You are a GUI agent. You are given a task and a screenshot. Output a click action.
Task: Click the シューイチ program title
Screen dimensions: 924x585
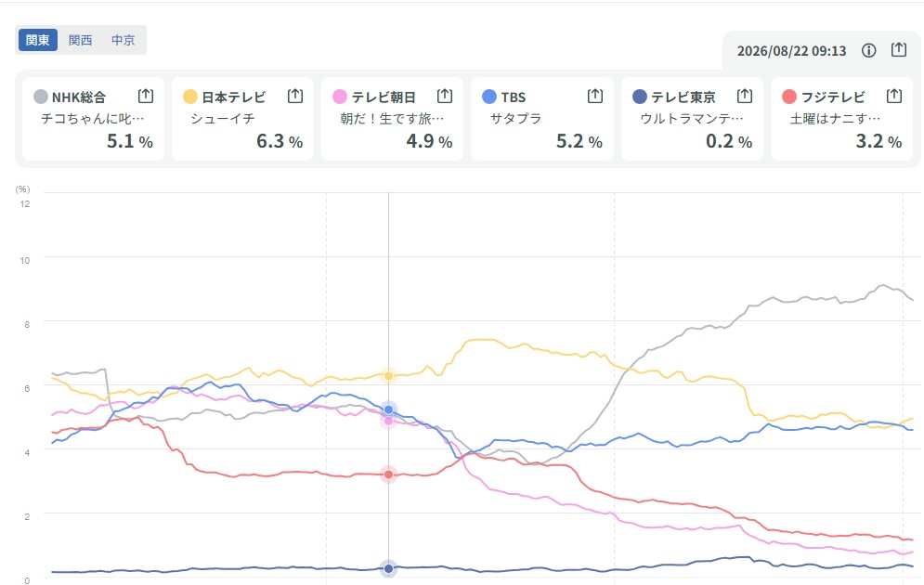coord(223,119)
